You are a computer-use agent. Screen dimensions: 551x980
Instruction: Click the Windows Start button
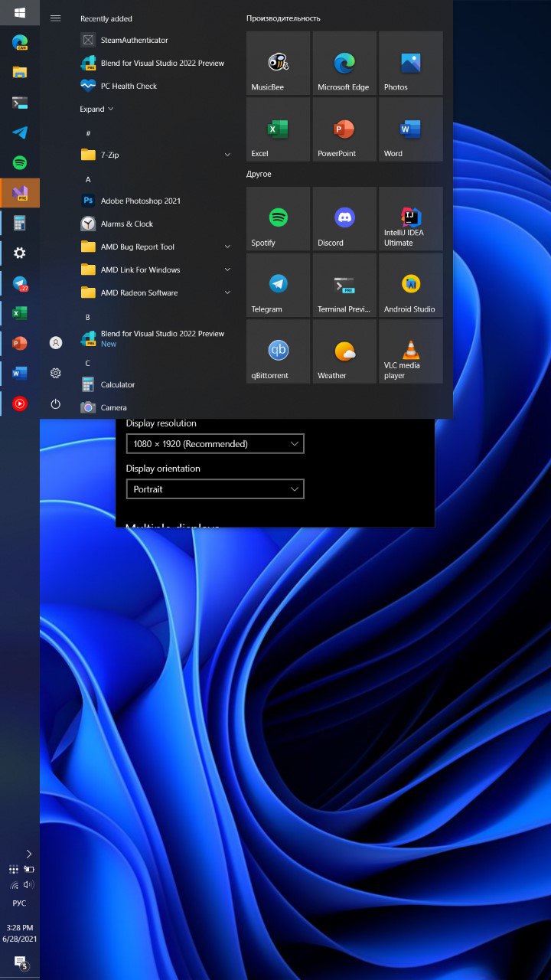(20, 13)
